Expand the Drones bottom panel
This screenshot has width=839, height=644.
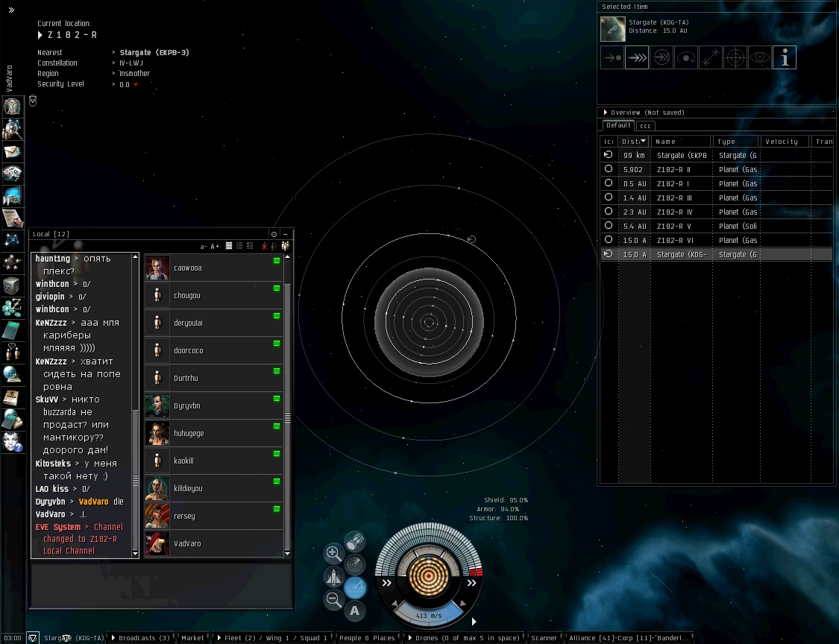[410, 637]
